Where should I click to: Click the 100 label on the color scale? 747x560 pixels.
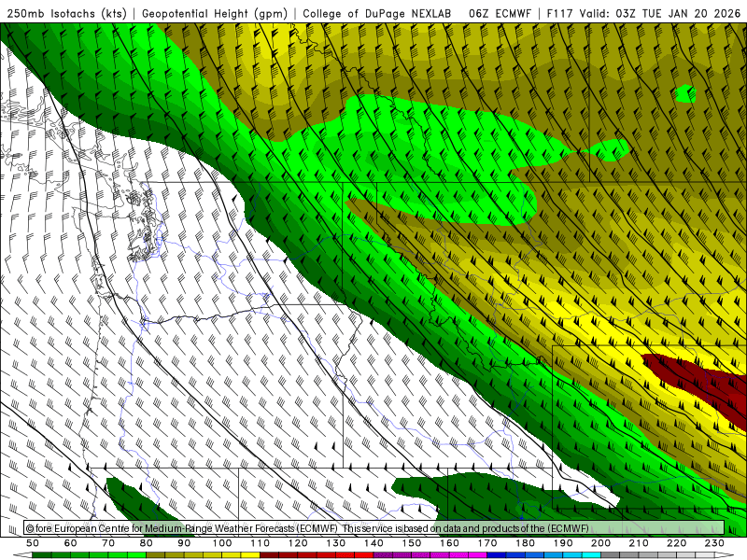[222, 543]
